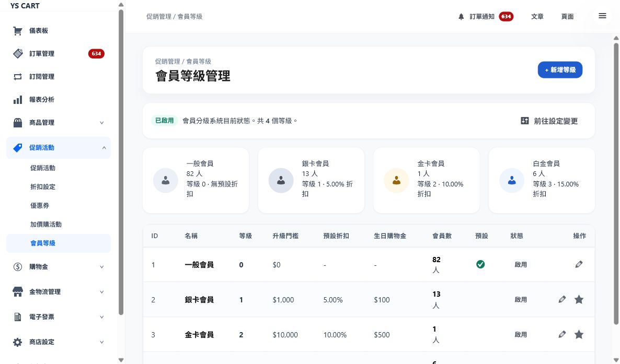620x364 pixels.
Task: Click $10,000 threshold in 金卡會員 row
Action: tap(285, 335)
